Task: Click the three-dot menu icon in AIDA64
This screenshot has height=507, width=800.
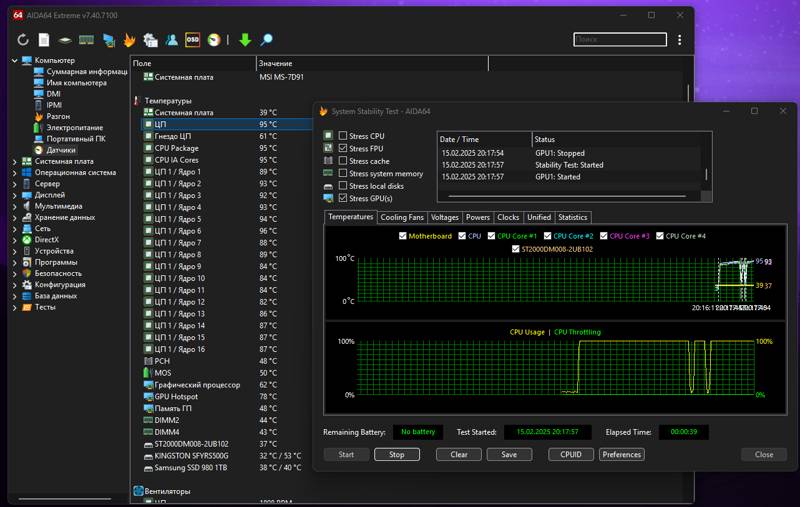Action: point(680,40)
